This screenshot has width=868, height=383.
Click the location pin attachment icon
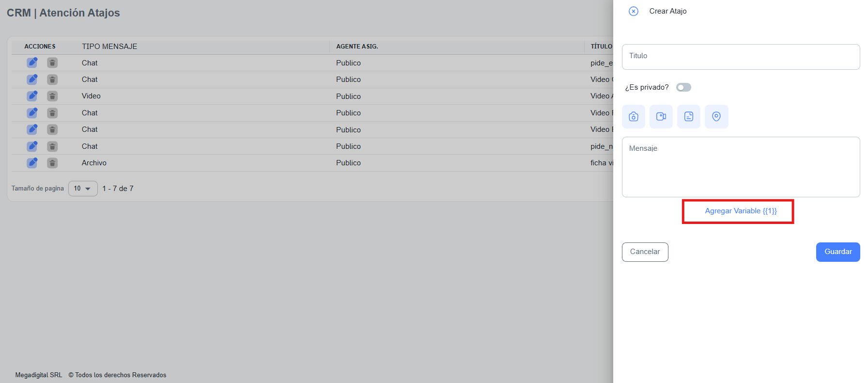716,117
